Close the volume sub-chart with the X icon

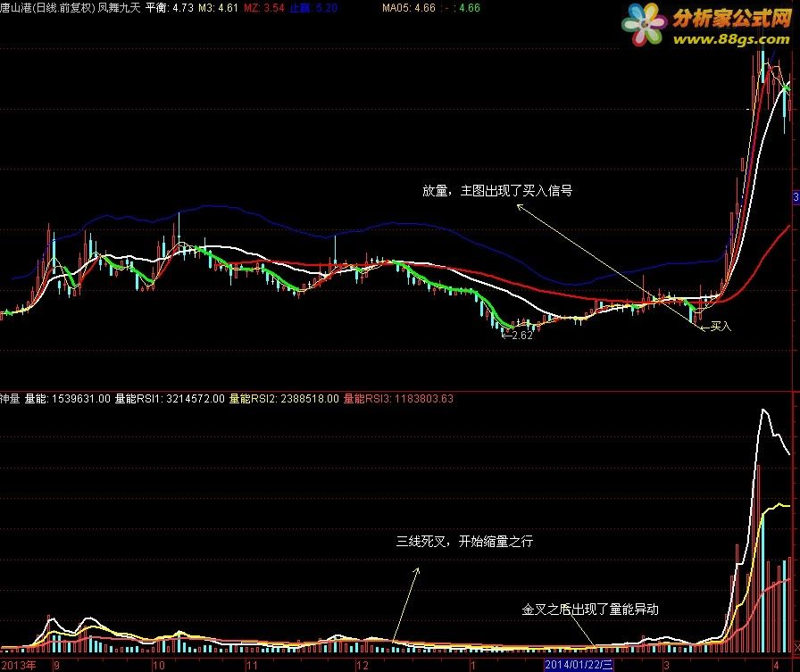797,648
